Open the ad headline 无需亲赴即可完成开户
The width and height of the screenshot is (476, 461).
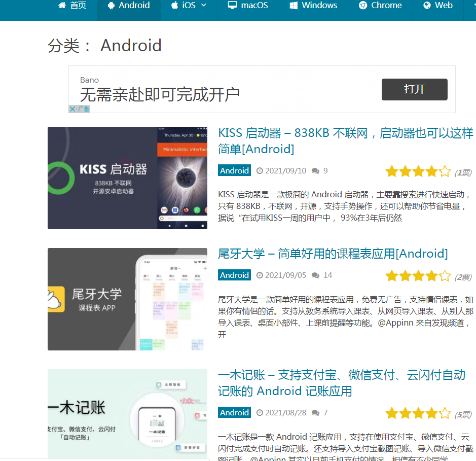pyautogui.click(x=160, y=94)
